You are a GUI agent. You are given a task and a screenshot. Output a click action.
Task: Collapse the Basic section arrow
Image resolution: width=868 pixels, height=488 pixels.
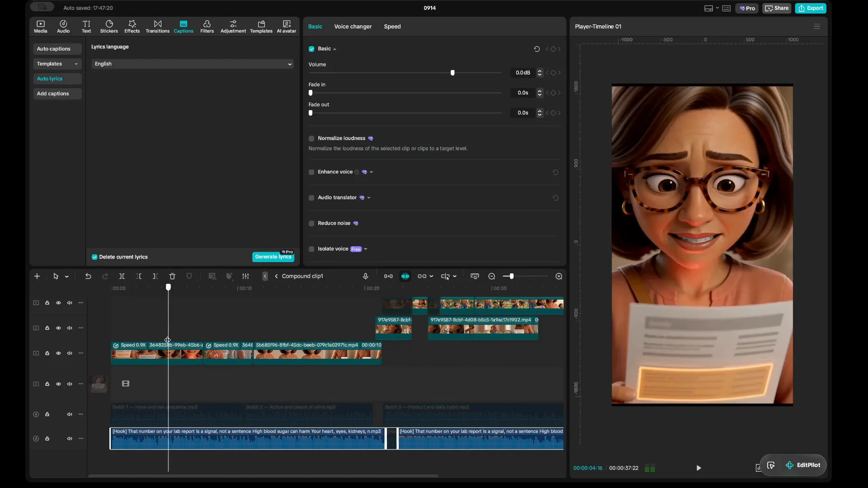tap(335, 49)
